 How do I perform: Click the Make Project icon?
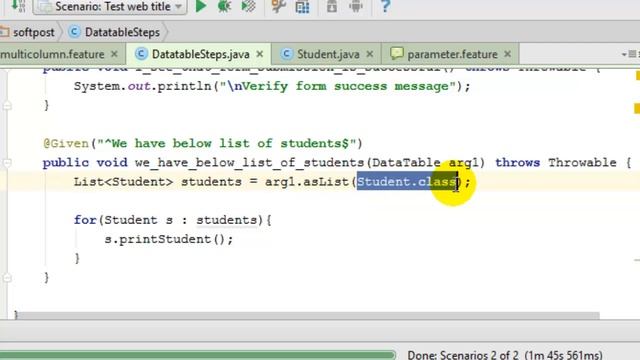click(18, 6)
